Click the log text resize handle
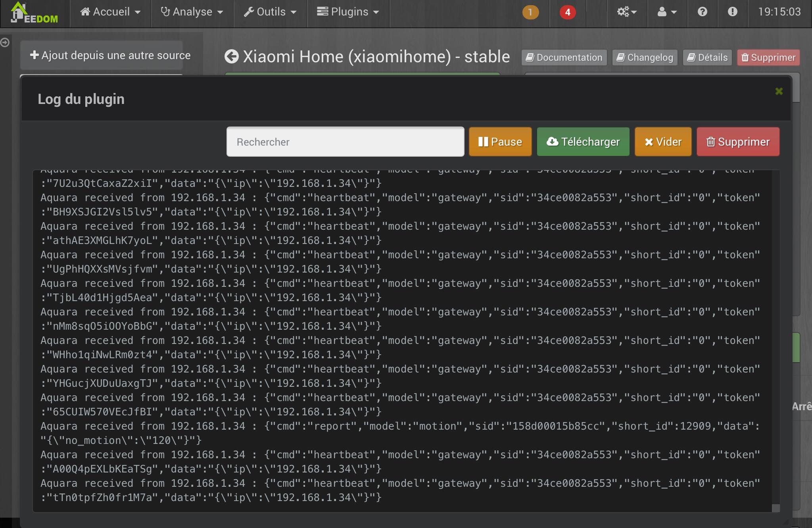The image size is (812, 528). click(x=776, y=508)
